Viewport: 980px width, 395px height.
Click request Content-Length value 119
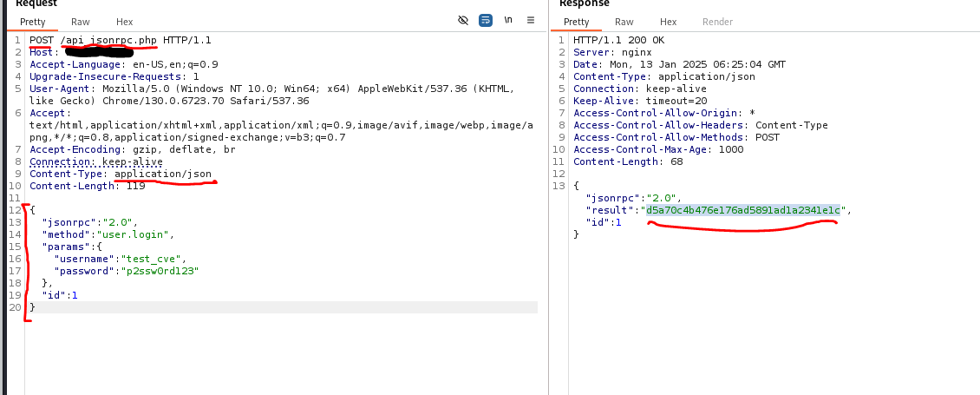click(135, 186)
